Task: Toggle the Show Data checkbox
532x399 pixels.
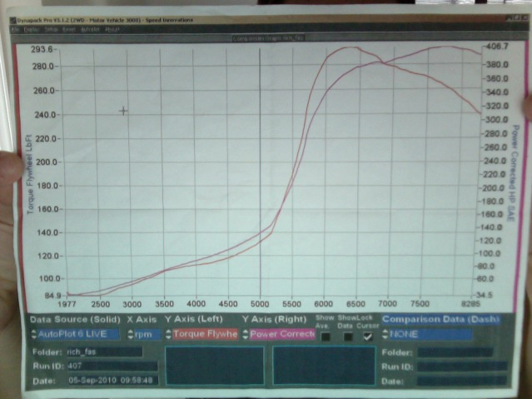Action: point(347,337)
